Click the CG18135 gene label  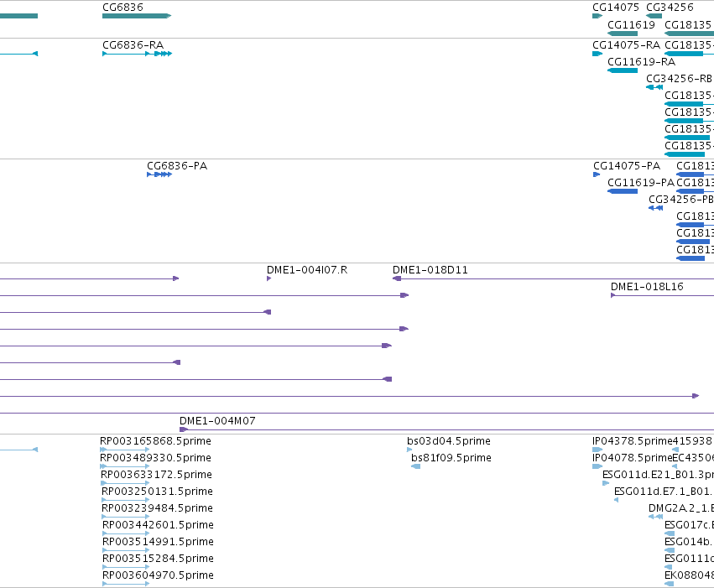click(688, 24)
